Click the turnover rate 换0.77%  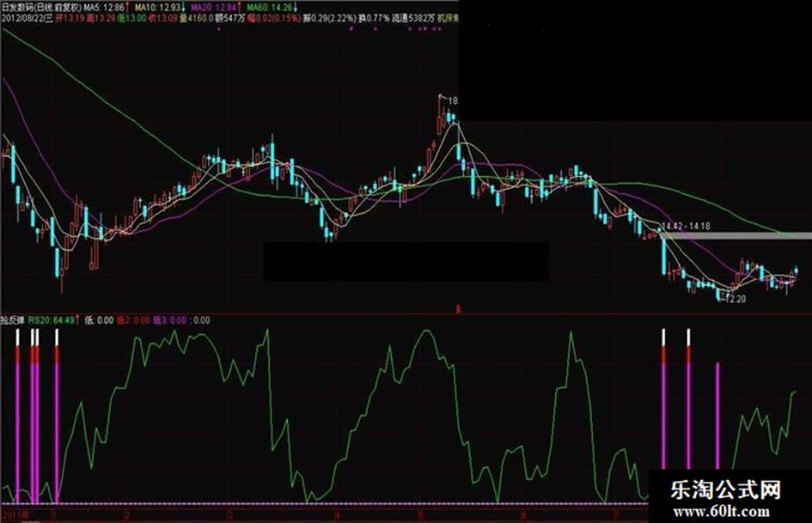click(x=375, y=19)
